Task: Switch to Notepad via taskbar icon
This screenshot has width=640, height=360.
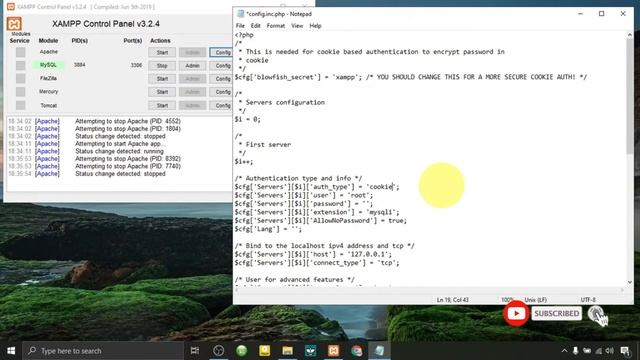Action: tap(380, 351)
